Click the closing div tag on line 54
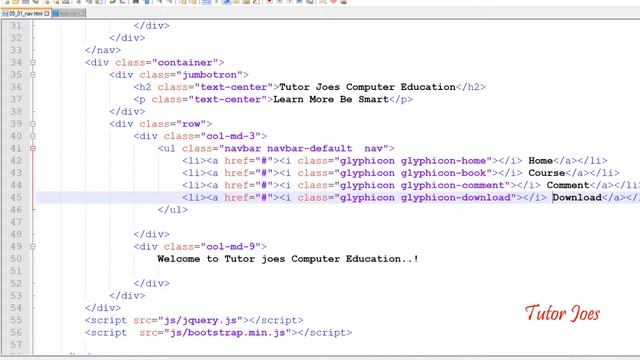The height and width of the screenshot is (360, 640). (x=103, y=308)
